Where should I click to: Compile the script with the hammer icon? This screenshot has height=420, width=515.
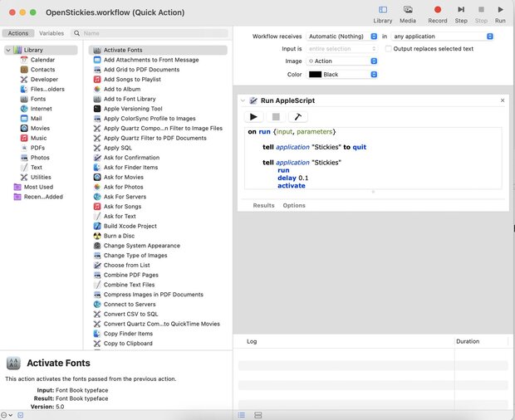[298, 117]
